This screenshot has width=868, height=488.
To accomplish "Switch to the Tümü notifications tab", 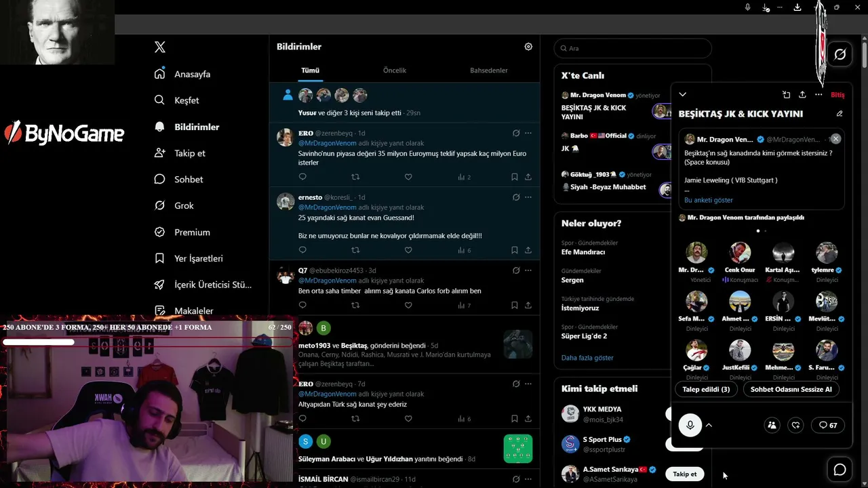I will tap(310, 70).
